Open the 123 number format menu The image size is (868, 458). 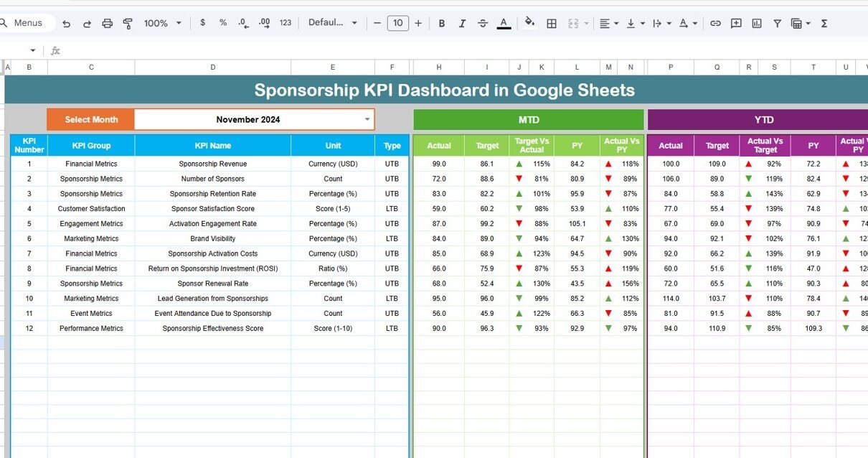click(286, 23)
